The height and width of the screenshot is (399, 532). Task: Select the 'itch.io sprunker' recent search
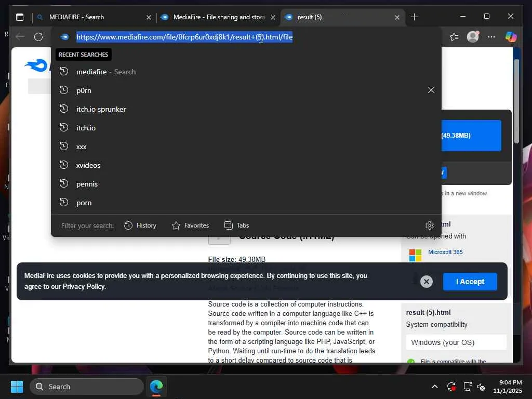click(246, 109)
